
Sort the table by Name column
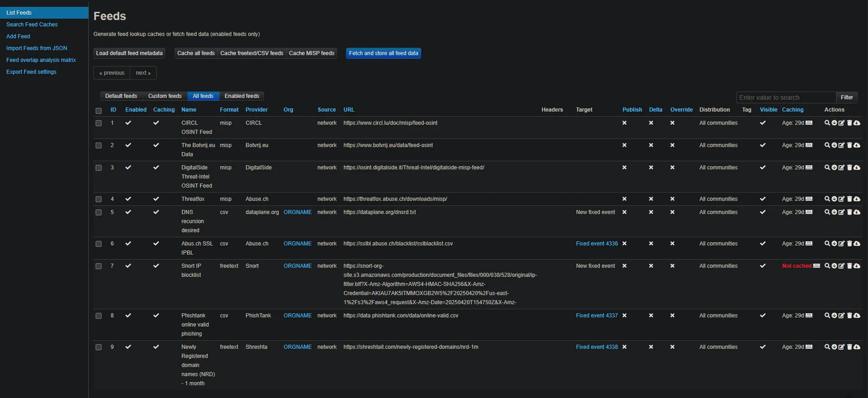click(189, 110)
